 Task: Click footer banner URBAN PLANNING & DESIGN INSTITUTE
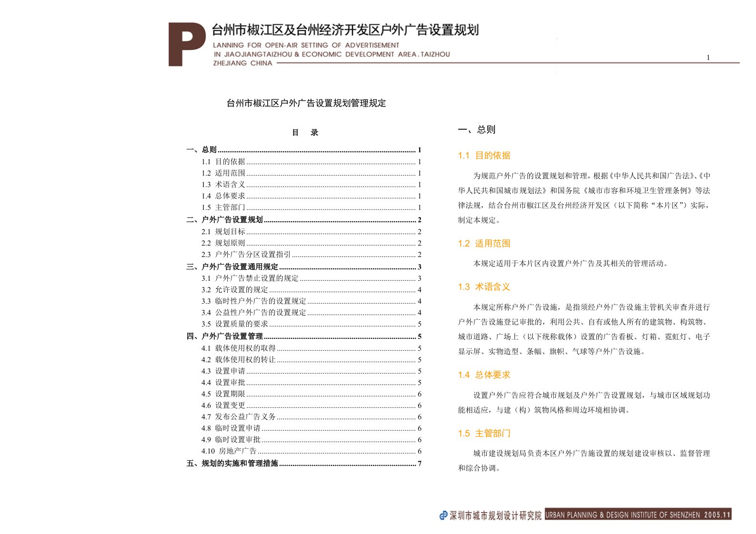(x=637, y=514)
